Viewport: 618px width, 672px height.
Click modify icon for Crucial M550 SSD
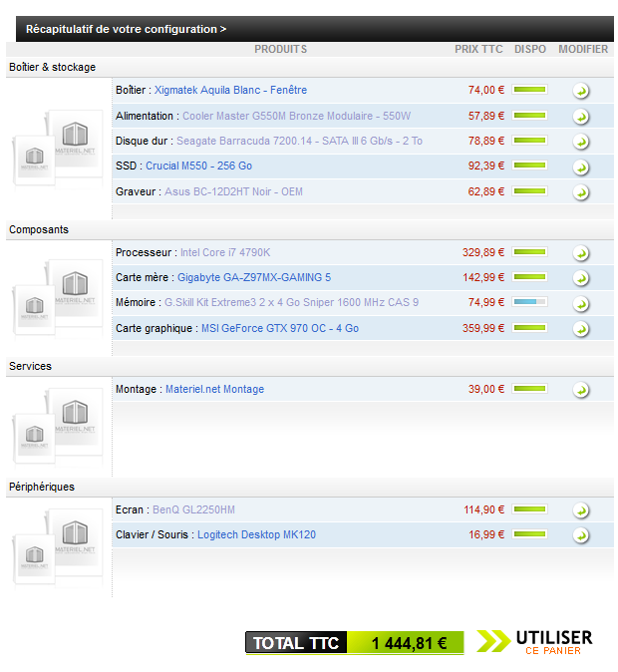pos(581,167)
